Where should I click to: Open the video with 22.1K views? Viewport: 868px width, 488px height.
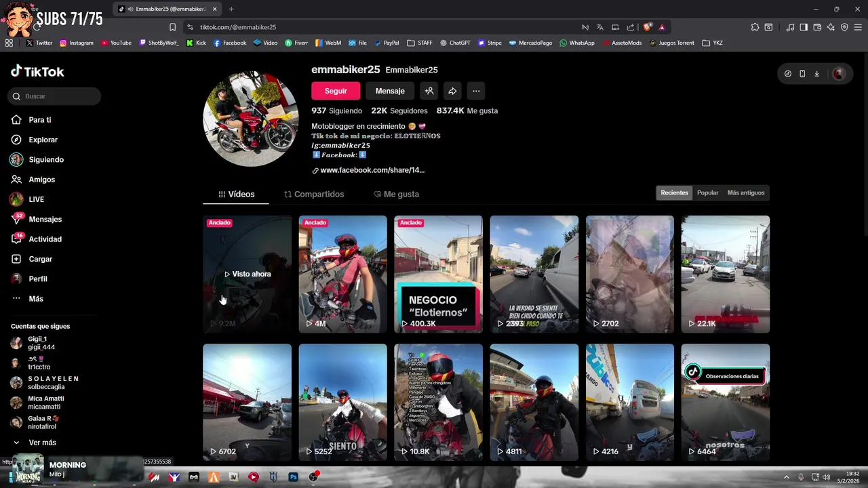[725, 274]
